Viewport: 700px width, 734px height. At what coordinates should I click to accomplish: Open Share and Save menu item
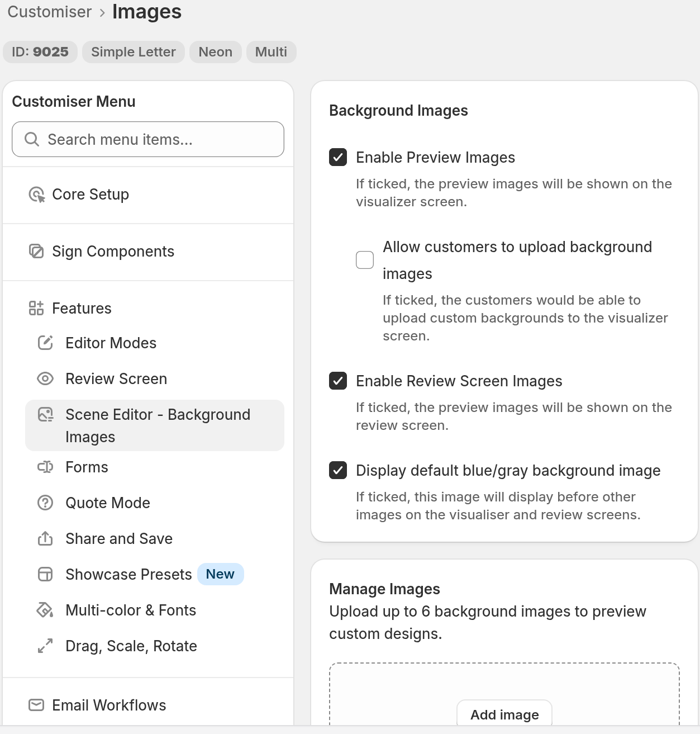pyautogui.click(x=155, y=538)
